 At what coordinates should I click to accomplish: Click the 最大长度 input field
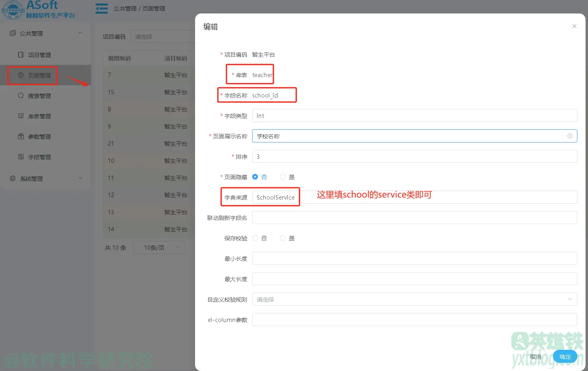[x=415, y=279]
